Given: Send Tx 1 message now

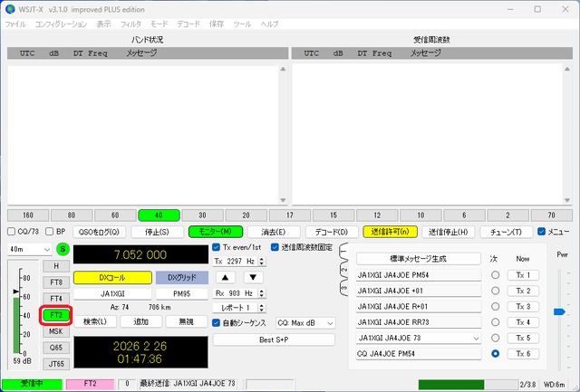Looking at the screenshot, I should [x=523, y=275].
